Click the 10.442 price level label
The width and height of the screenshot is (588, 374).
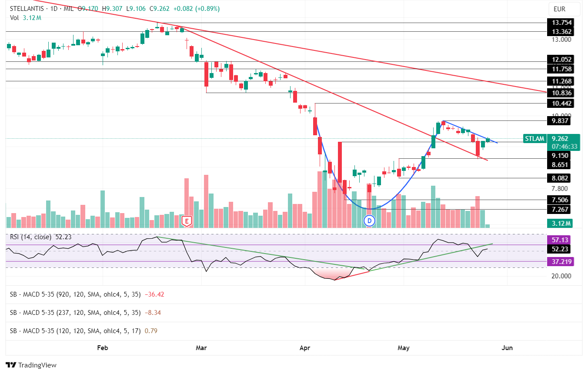[x=561, y=104]
